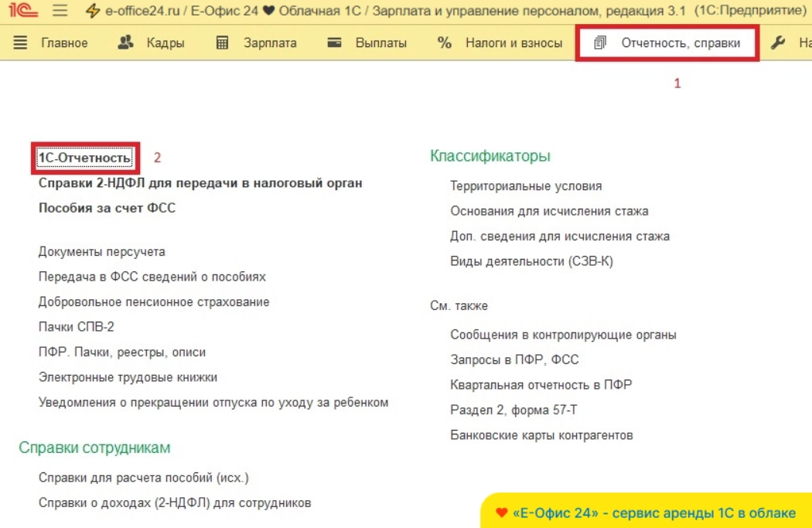Click the Выплаты card icon

point(334,43)
